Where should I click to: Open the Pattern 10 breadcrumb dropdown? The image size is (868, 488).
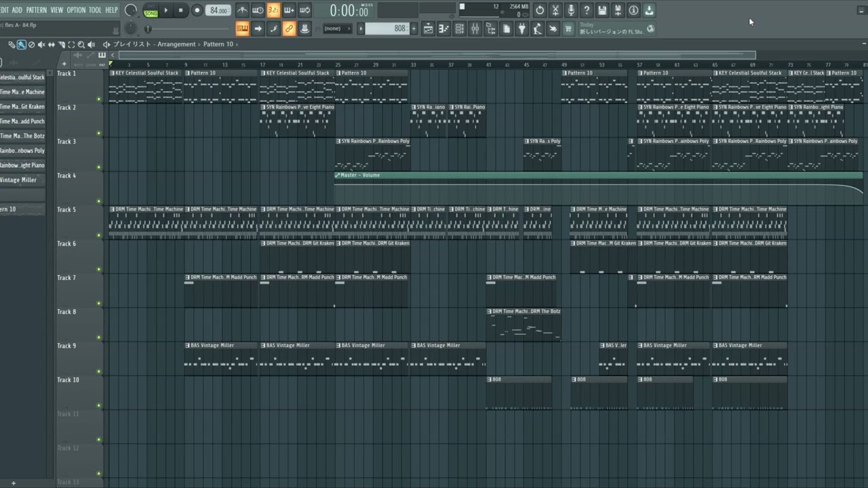click(x=218, y=44)
